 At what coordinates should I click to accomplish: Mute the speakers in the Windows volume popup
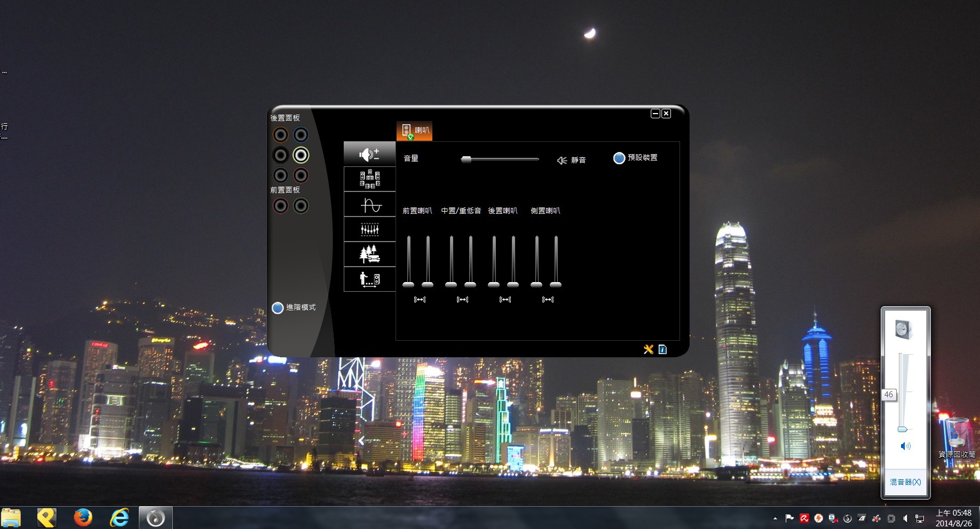coord(905,446)
